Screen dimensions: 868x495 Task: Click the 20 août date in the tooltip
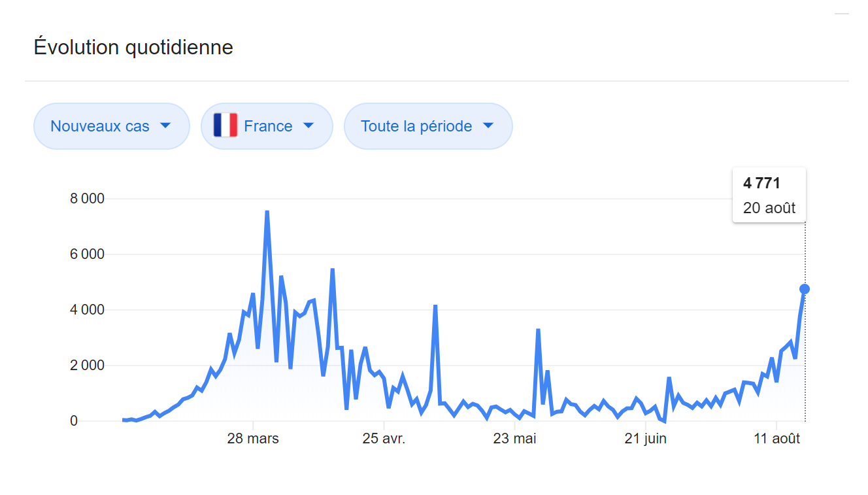click(769, 209)
